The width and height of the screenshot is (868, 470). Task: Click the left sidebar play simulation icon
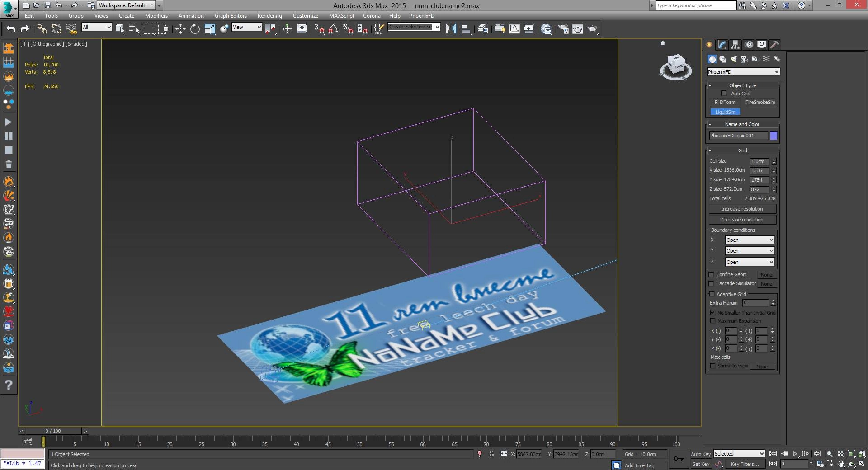click(8, 122)
